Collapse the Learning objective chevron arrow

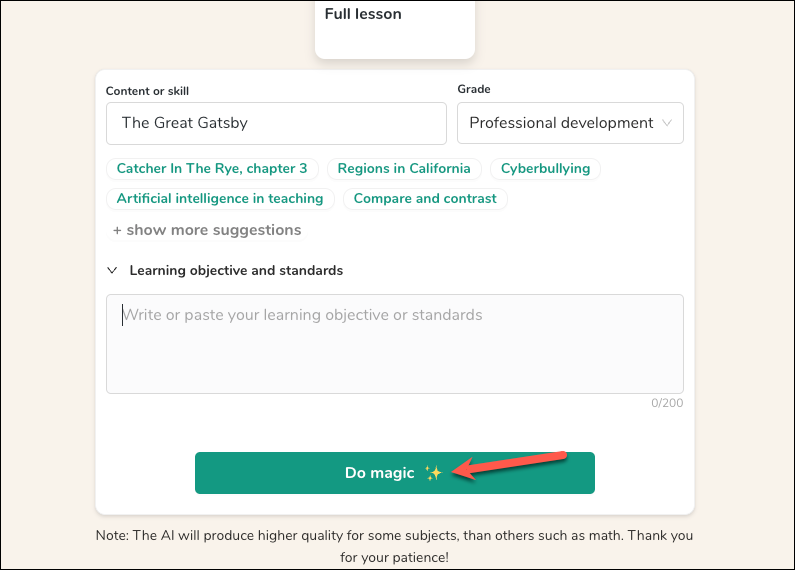click(111, 270)
